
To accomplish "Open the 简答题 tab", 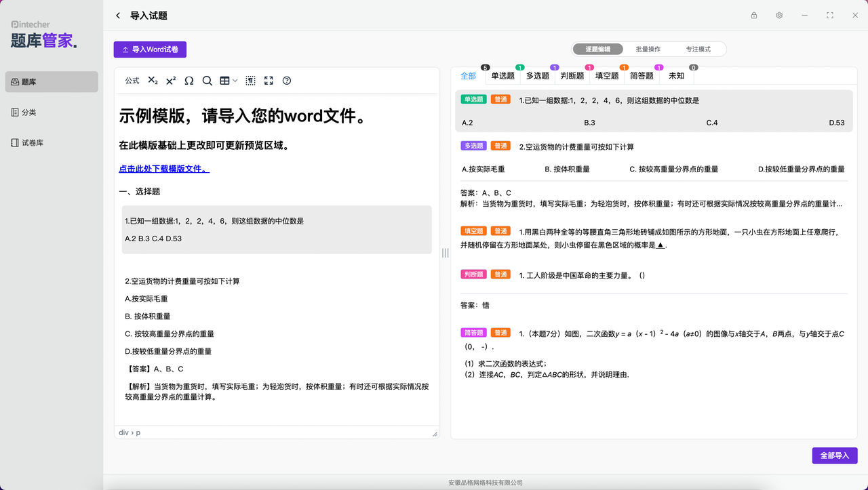I will [x=642, y=76].
